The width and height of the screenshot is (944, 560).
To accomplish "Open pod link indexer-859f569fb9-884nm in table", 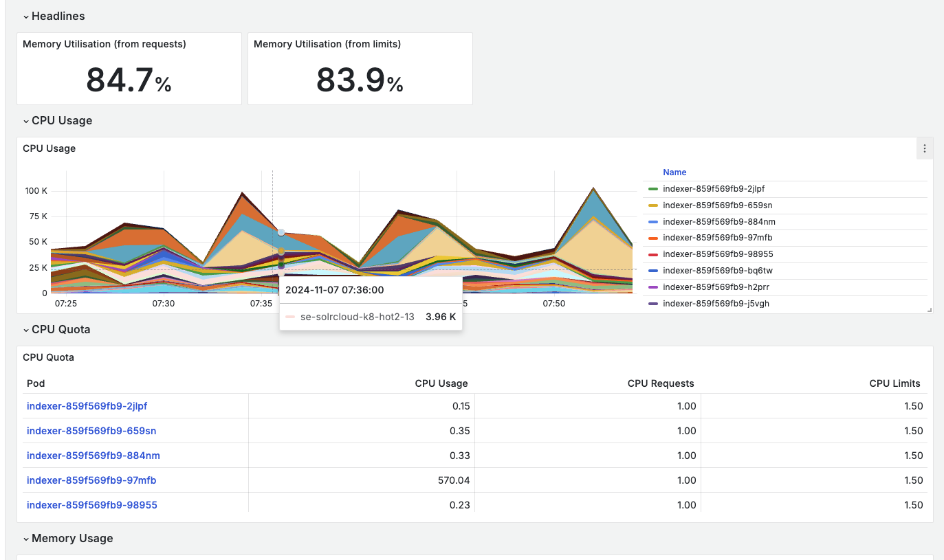I will point(94,456).
